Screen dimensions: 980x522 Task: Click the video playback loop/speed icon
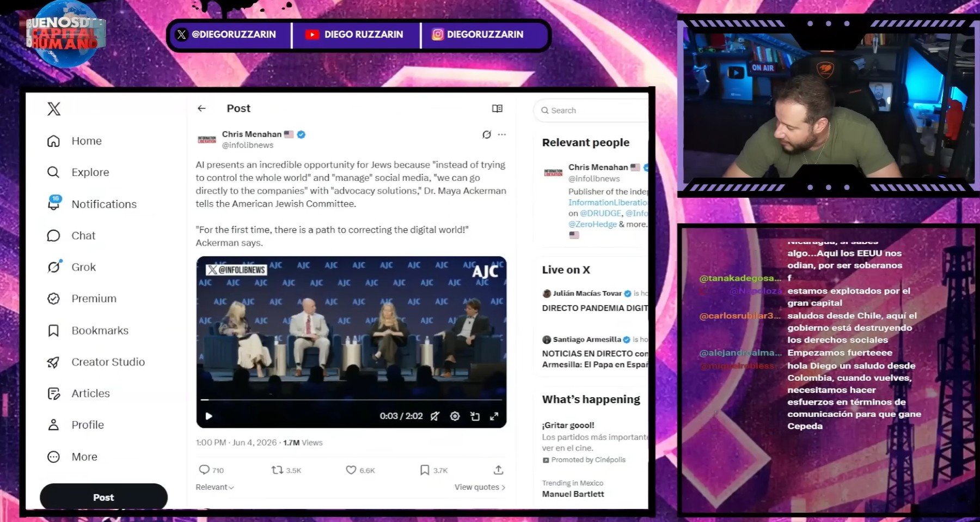(475, 416)
